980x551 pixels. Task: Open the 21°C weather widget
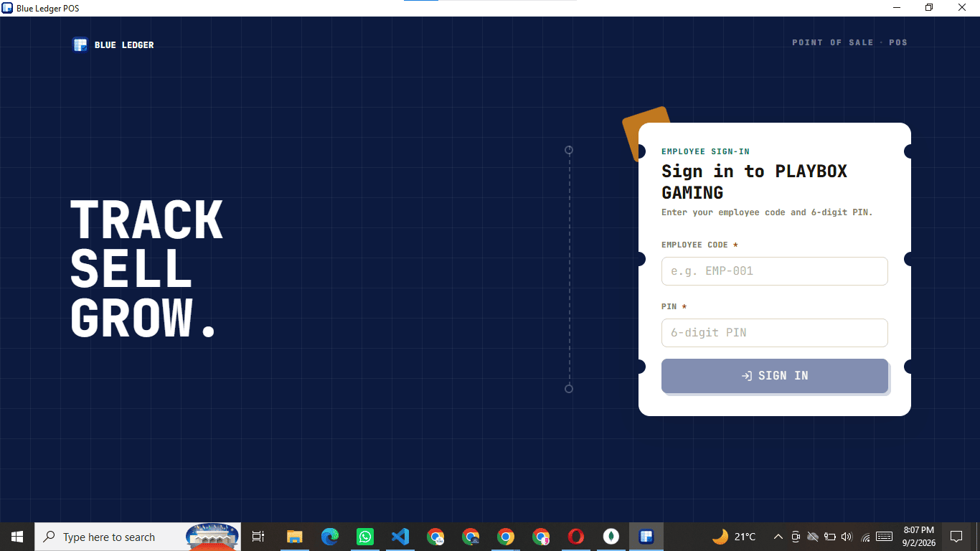point(734,537)
